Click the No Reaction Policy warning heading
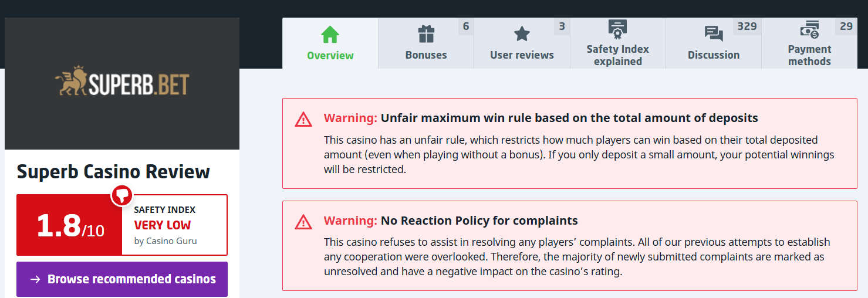This screenshot has width=868, height=298. tap(479, 221)
